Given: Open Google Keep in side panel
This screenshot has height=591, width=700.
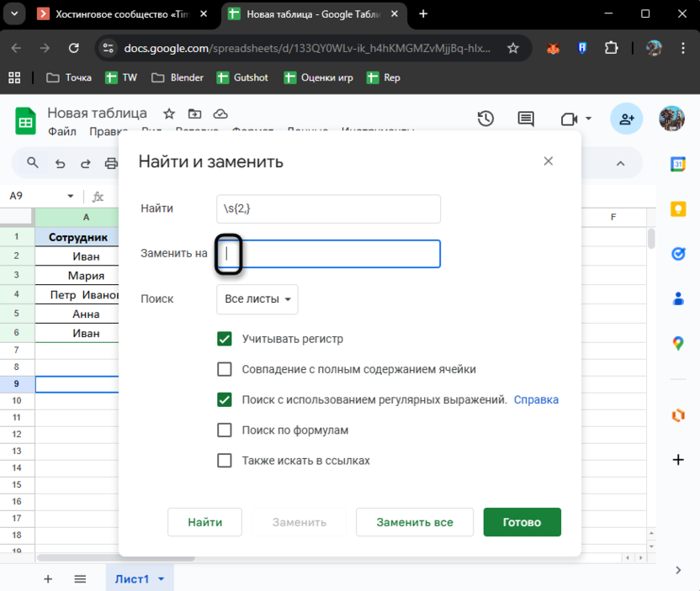Looking at the screenshot, I should point(678,209).
